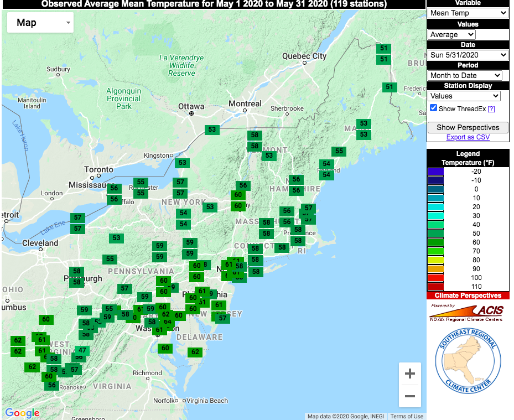The width and height of the screenshot is (514, 420).
Task: Open the Variable dropdown showing Mean Temp
Action: (x=468, y=13)
